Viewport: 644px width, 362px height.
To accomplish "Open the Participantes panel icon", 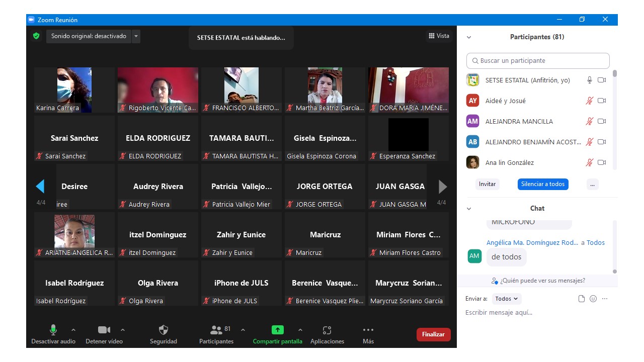I will tap(216, 330).
